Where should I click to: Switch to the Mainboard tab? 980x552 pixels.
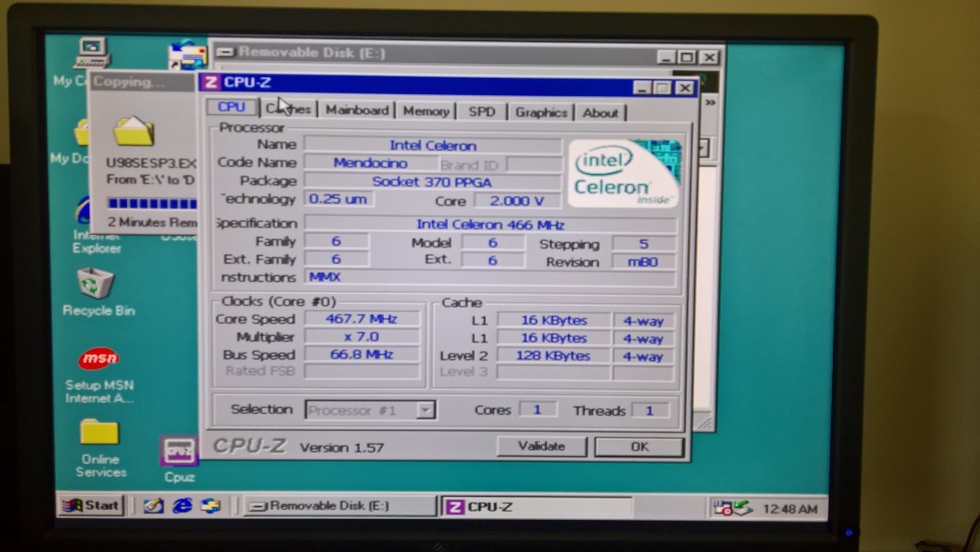pos(357,110)
